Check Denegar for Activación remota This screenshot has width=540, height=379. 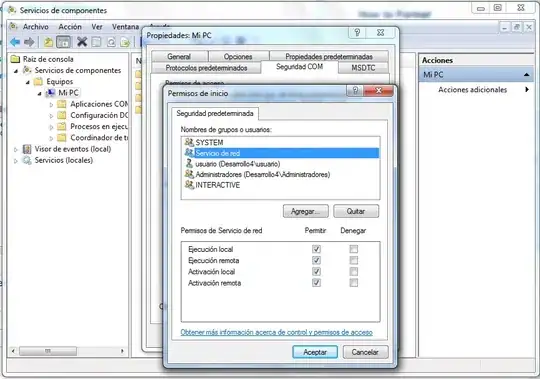(x=353, y=283)
